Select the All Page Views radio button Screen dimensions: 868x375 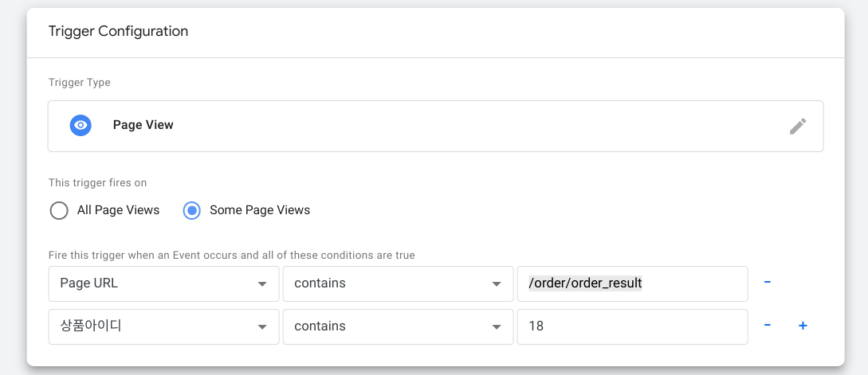pyautogui.click(x=59, y=211)
